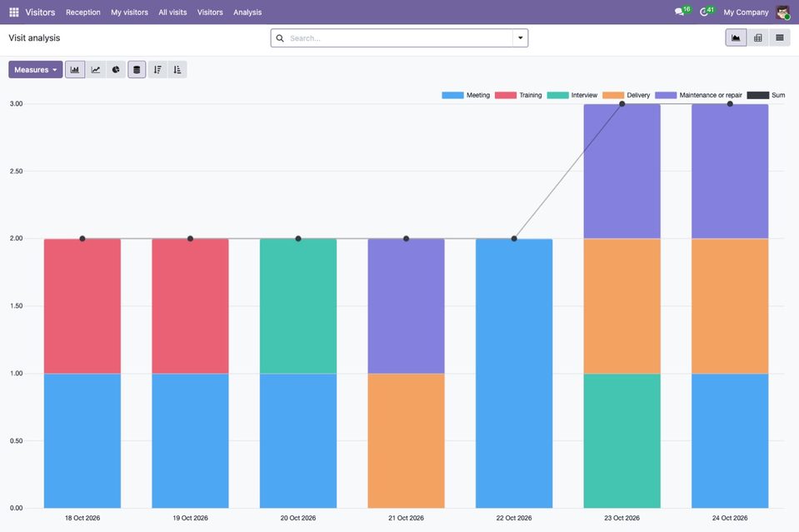Sort chart in descending order

(157, 70)
